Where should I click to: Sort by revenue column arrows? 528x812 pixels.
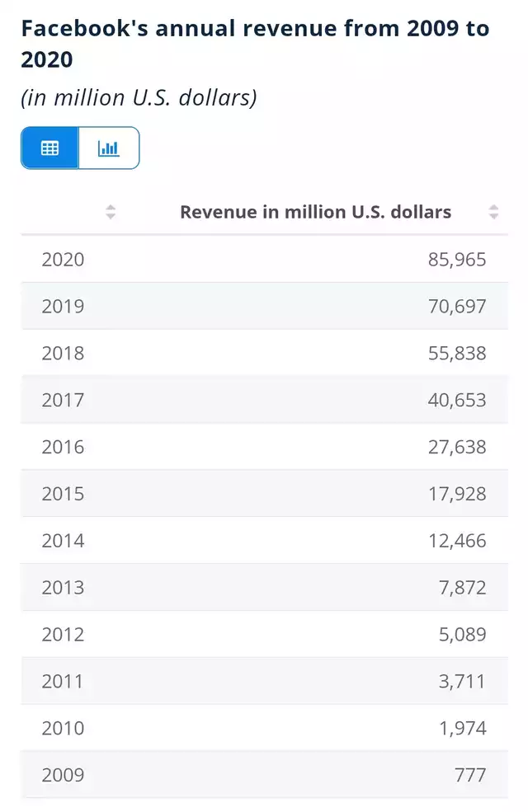pyautogui.click(x=494, y=212)
